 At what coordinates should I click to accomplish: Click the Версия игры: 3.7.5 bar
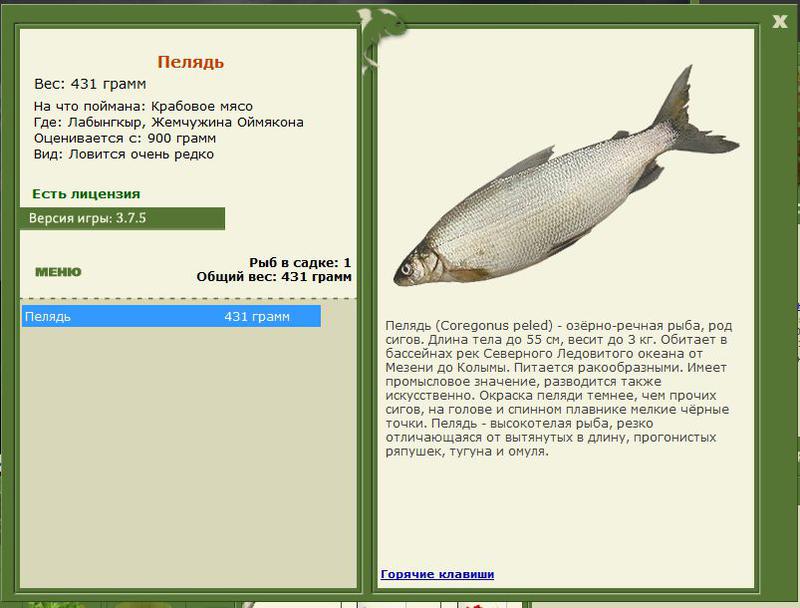click(122, 218)
